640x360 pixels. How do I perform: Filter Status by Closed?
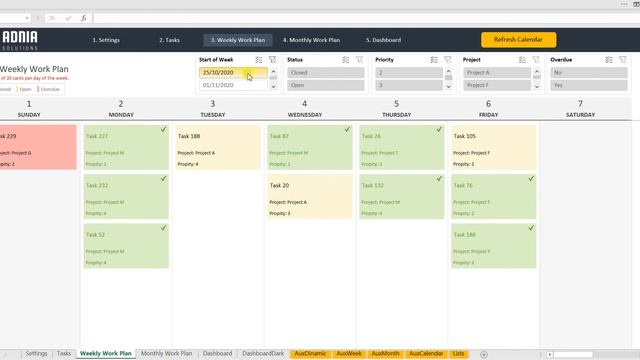[326, 73]
